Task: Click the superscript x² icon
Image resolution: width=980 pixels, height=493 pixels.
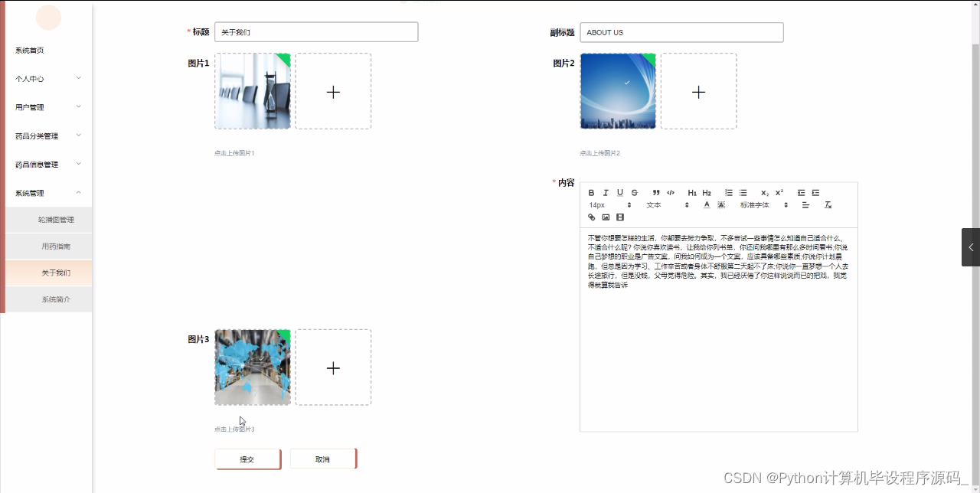Action: (x=779, y=192)
